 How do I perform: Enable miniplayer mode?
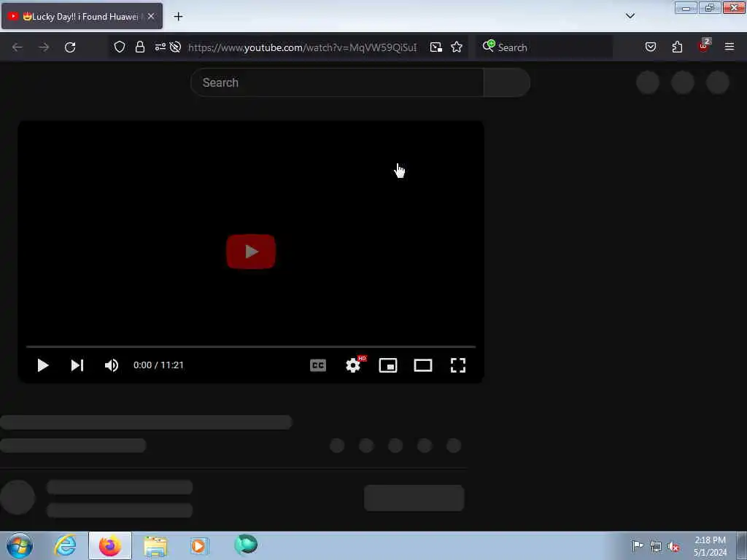pos(388,365)
